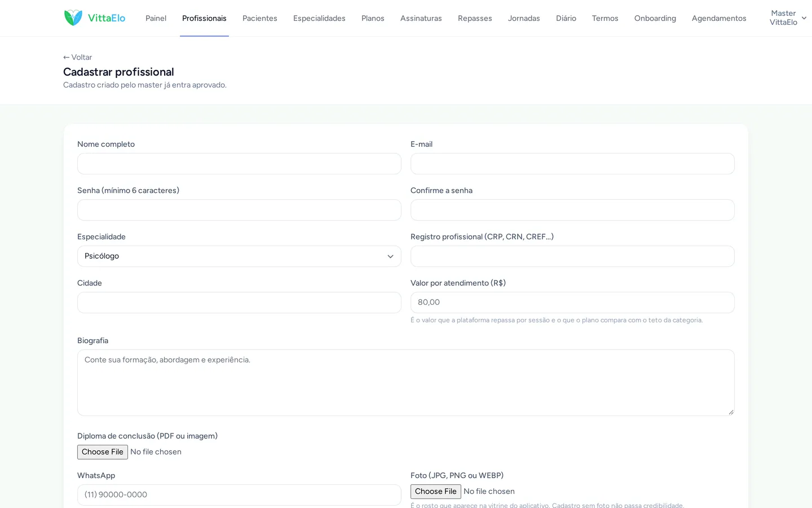This screenshot has height=508, width=812.
Task: Switch to the Profissionais tab
Action: pos(204,18)
